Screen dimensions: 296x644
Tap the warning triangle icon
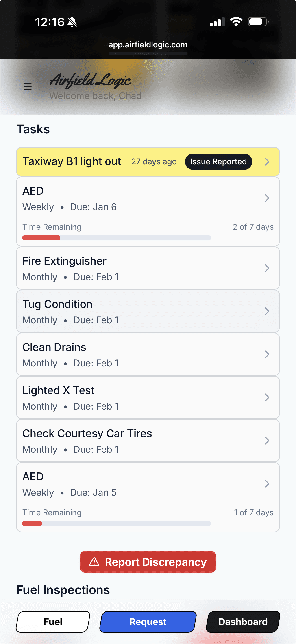pyautogui.click(x=94, y=562)
